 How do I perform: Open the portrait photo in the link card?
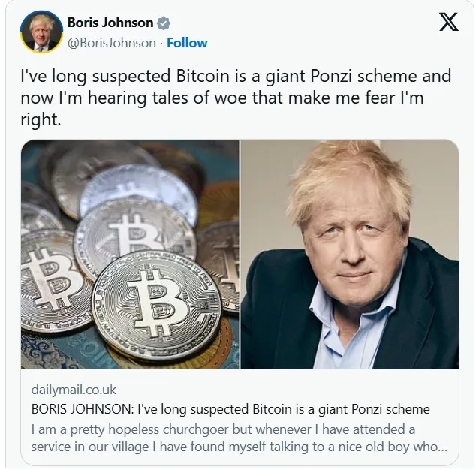[x=350, y=254]
